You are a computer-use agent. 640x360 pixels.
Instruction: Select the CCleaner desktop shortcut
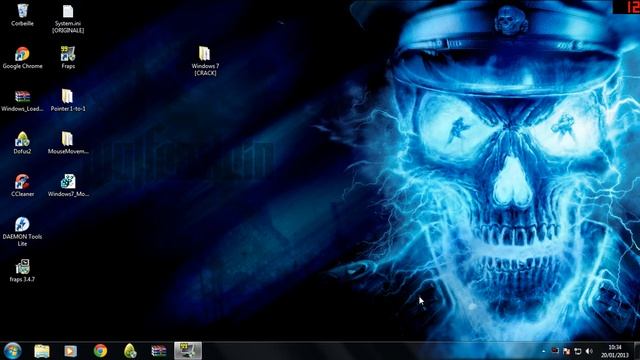[x=22, y=186]
